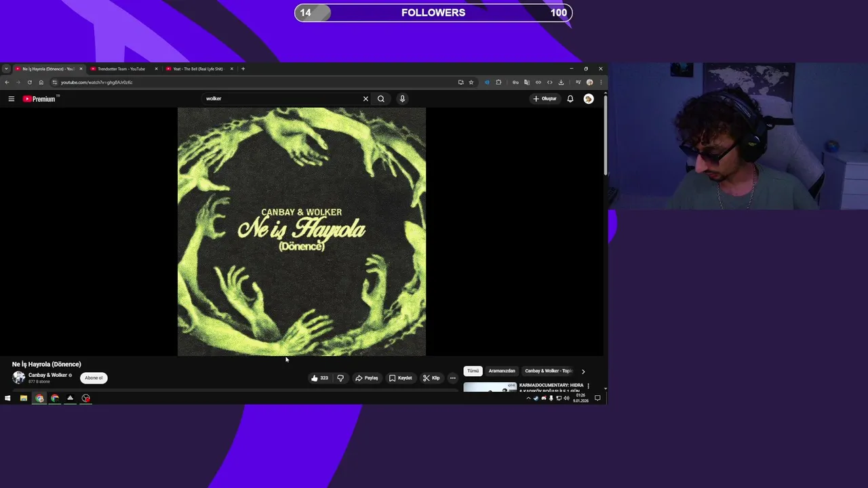Open the YouTube account avatar menu
Screen dimensions: 868x488
[x=589, y=99]
